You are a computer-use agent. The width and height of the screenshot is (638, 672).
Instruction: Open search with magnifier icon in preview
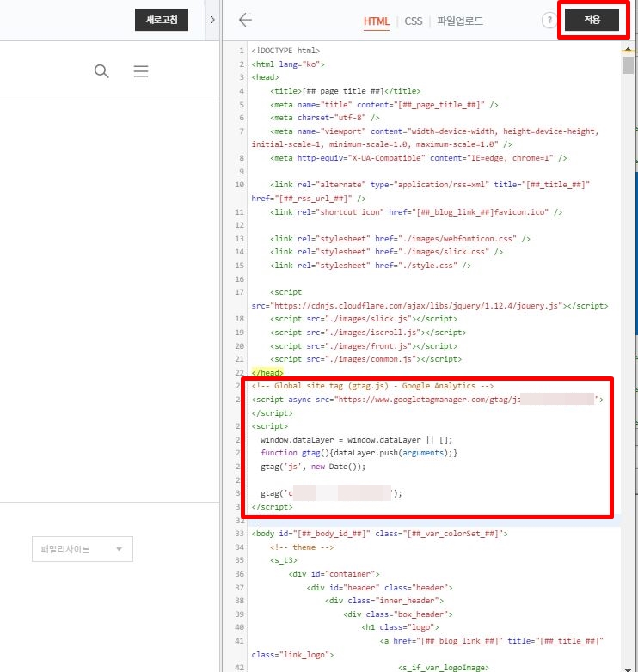tap(101, 71)
